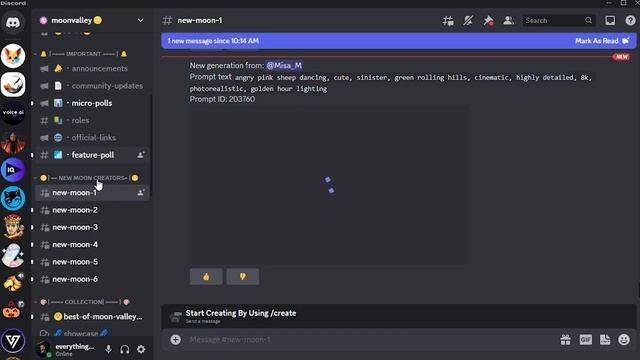Create invite icon on new-moon-1 channel
This screenshot has height=360, width=640.
click(140, 192)
